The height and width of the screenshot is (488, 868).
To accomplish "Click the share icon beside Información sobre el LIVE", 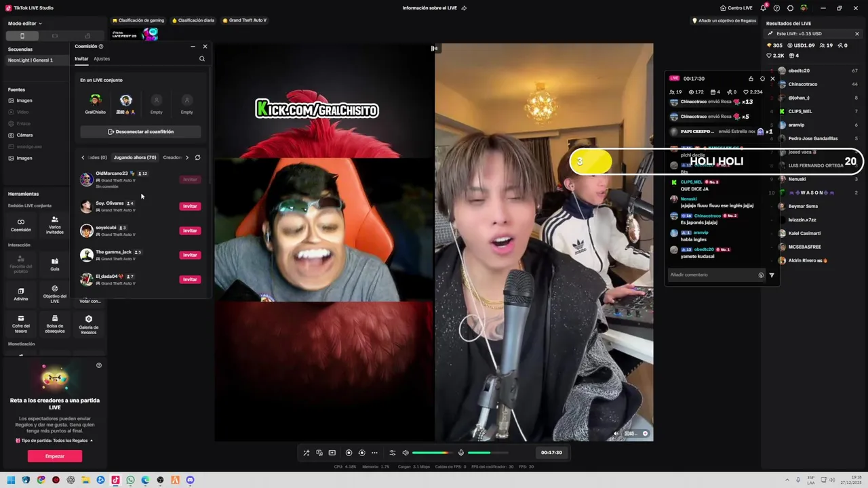I will point(464,8).
